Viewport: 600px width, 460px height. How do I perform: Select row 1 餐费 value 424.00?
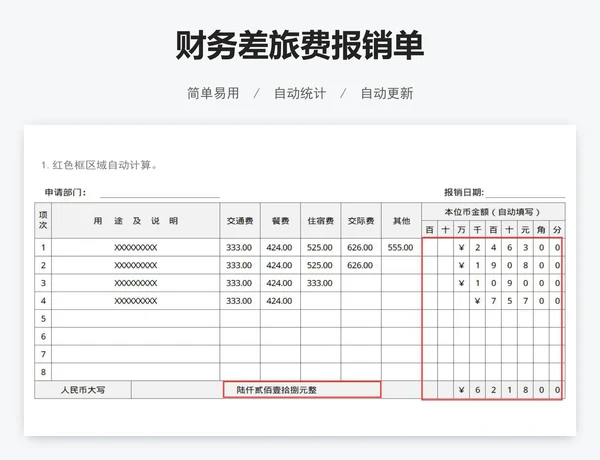click(280, 248)
